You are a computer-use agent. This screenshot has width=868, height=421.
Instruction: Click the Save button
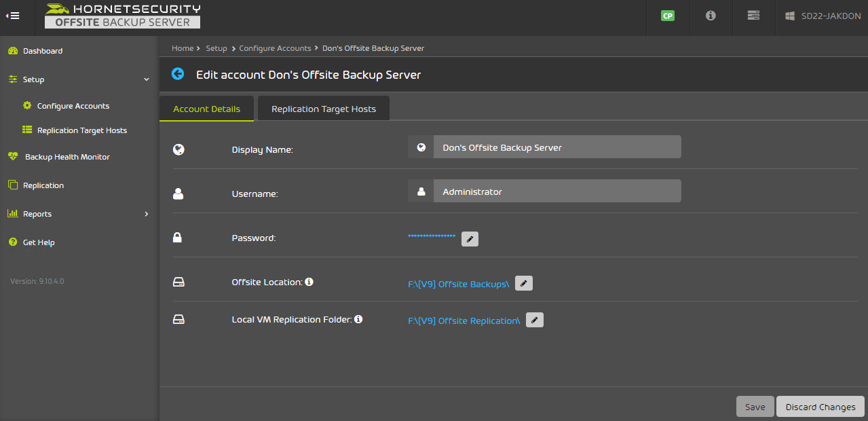(x=755, y=407)
